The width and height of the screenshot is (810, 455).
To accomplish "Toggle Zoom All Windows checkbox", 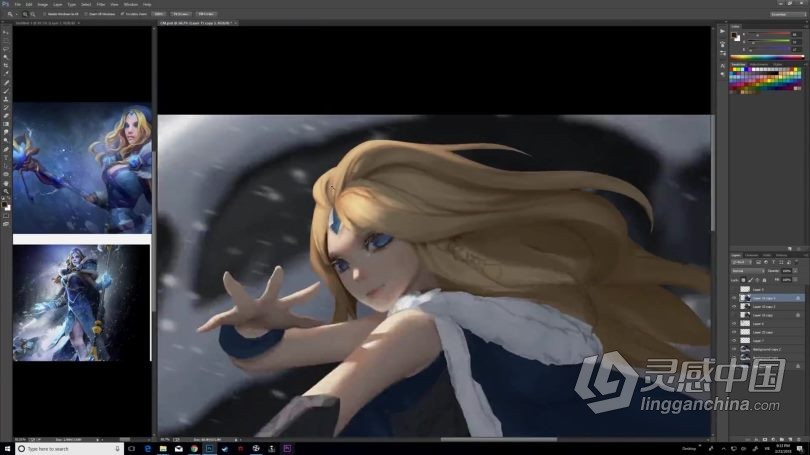I will pos(86,14).
